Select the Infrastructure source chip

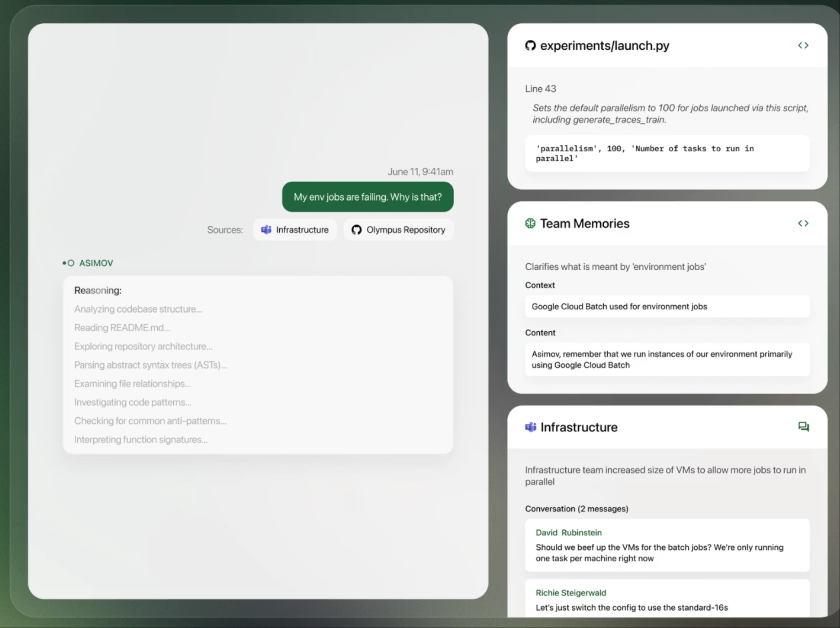coord(295,229)
